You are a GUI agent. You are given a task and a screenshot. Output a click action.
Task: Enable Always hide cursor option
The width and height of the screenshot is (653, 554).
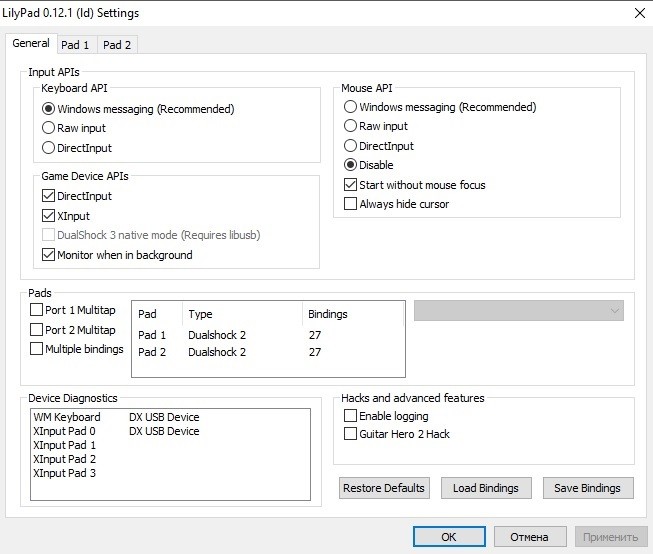(x=350, y=204)
